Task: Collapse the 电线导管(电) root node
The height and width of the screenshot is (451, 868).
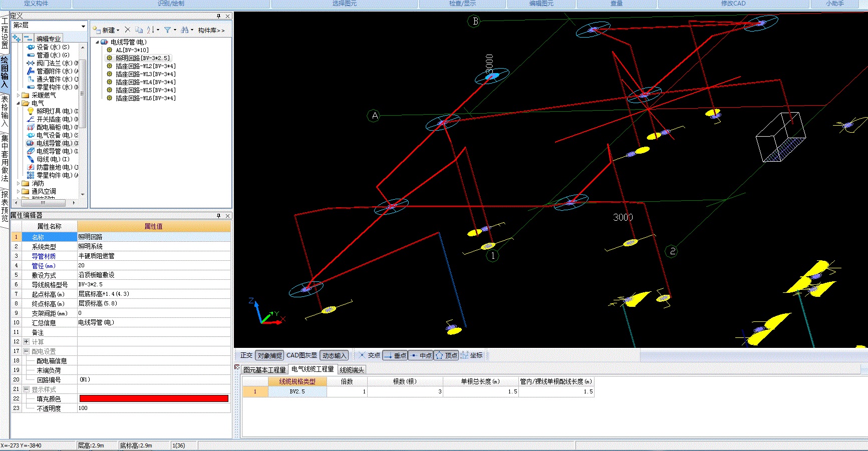Action: coord(97,42)
